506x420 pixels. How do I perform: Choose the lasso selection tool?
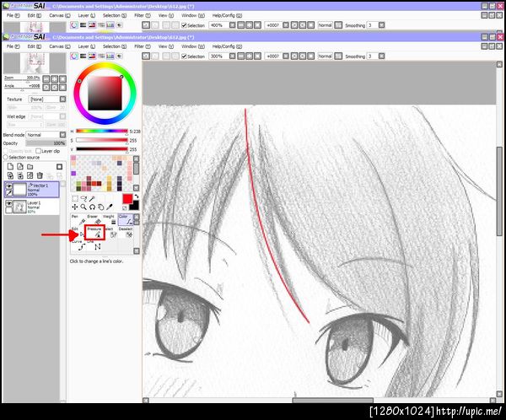(83, 198)
